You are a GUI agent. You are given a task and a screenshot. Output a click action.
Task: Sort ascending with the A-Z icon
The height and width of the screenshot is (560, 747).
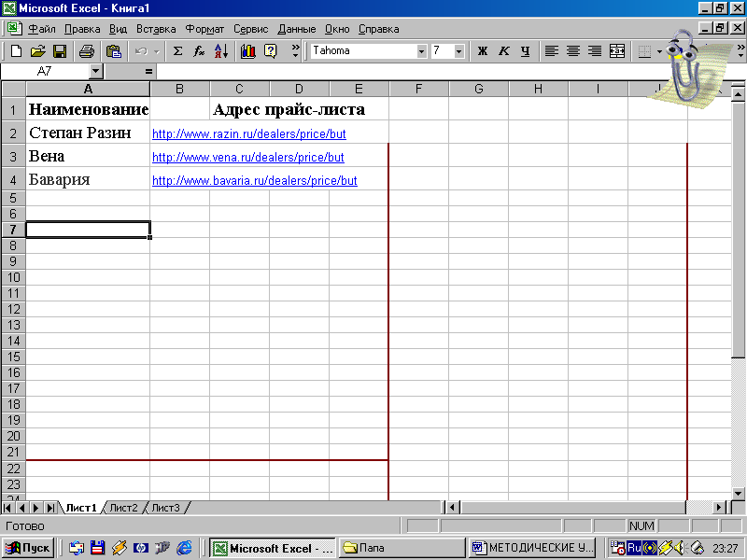[x=221, y=51]
